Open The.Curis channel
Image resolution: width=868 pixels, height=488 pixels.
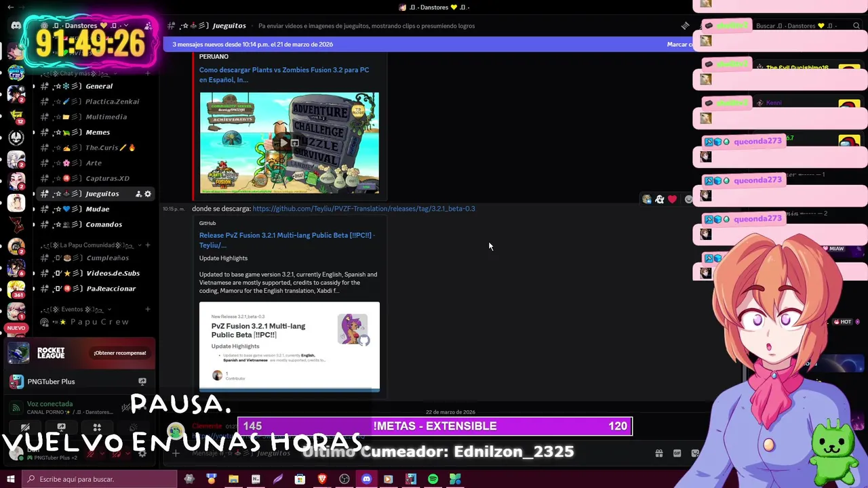tap(95, 148)
